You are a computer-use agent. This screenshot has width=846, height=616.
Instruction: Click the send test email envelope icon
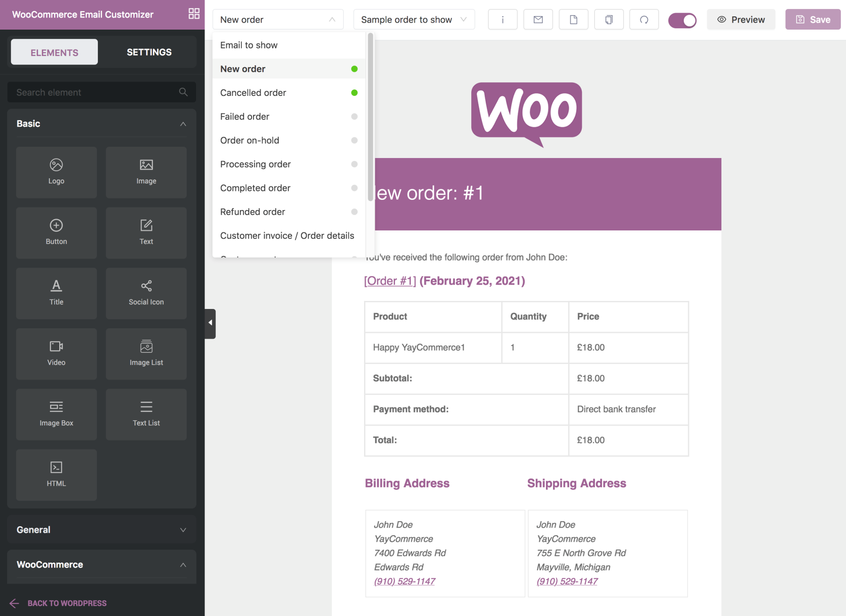point(538,19)
